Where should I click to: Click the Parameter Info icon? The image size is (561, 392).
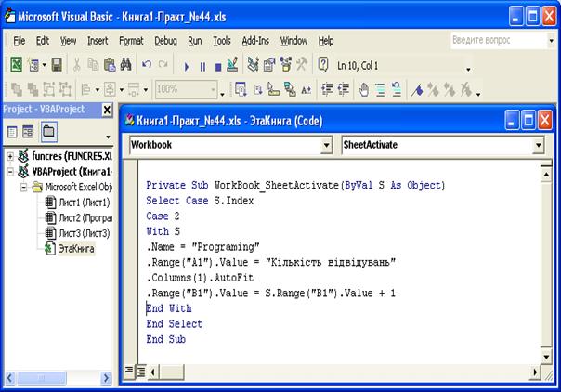coord(290,89)
